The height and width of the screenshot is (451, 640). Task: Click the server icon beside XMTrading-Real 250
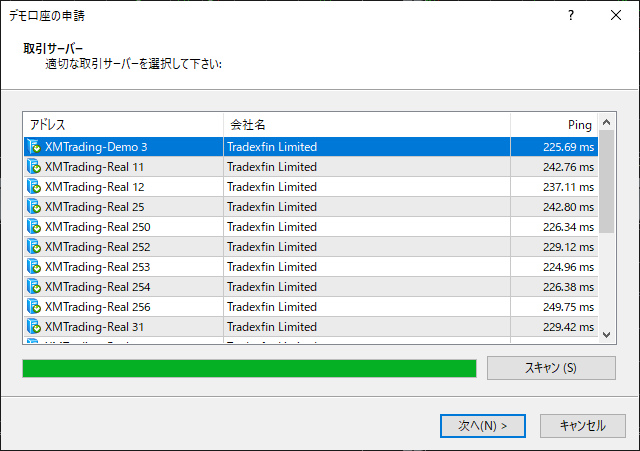(34, 227)
